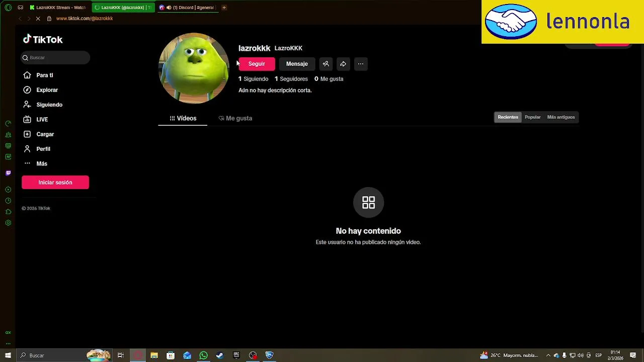Open the Windows Start menu
The width and height of the screenshot is (644, 362).
pyautogui.click(x=8, y=355)
